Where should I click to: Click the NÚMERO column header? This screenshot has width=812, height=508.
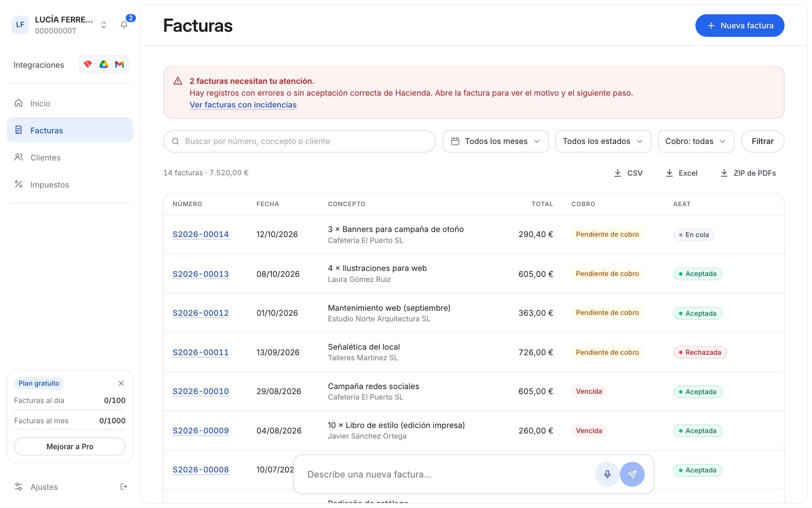[187, 204]
